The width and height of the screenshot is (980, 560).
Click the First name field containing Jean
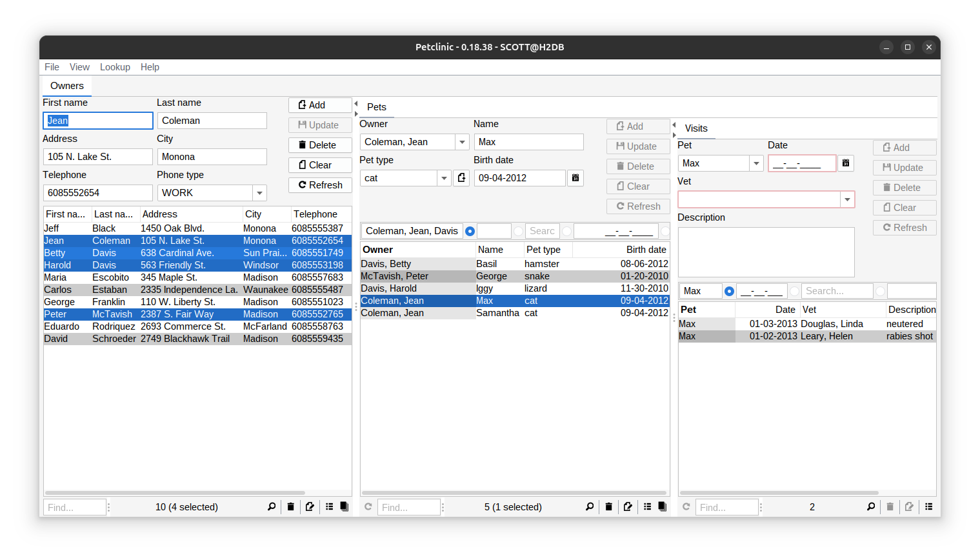tap(97, 121)
